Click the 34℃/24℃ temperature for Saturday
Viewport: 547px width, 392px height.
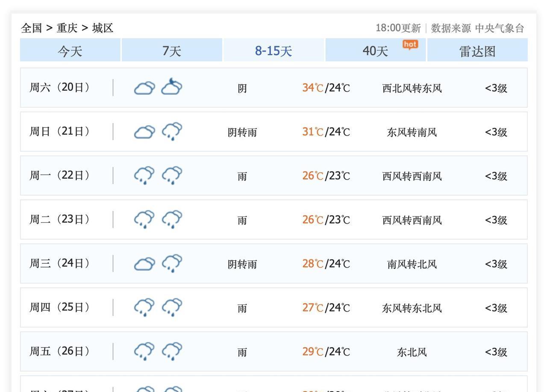pos(326,88)
